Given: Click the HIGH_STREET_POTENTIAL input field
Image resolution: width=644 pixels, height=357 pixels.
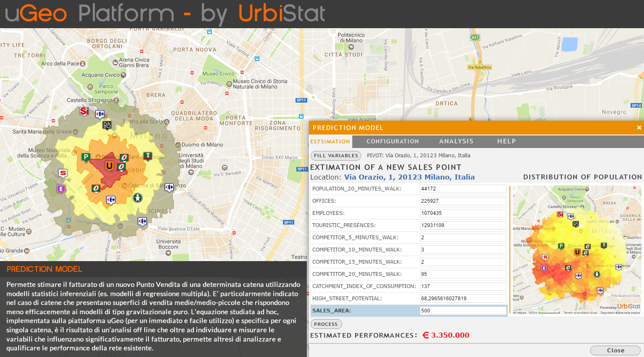Looking at the screenshot, I should [463, 299].
